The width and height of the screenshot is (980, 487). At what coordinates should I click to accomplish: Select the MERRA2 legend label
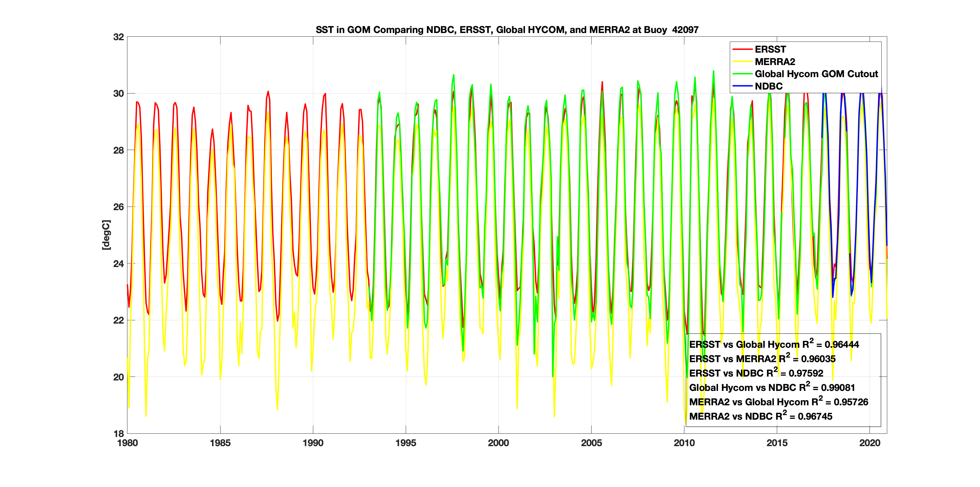tap(775, 62)
